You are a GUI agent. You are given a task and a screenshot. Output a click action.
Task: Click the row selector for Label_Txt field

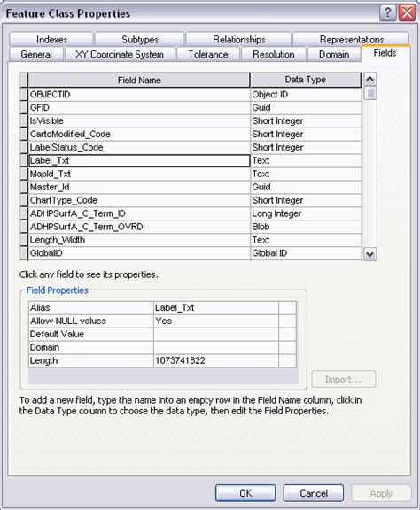[x=24, y=160]
